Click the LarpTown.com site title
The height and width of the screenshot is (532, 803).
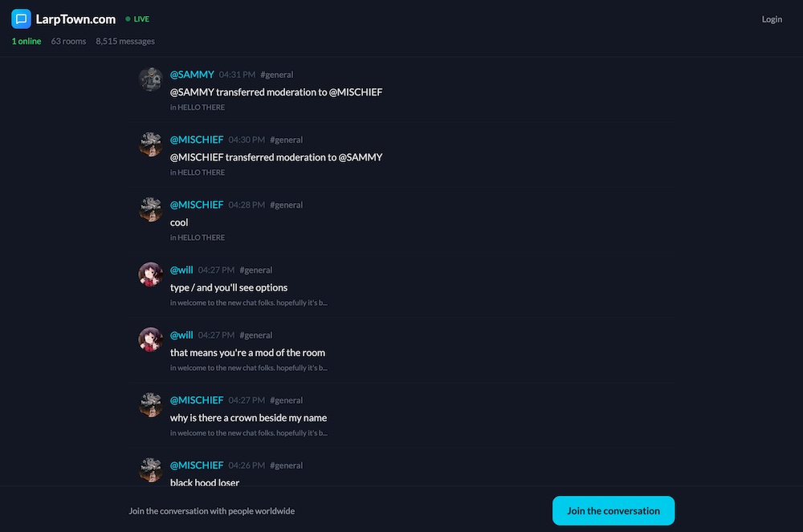pos(75,19)
